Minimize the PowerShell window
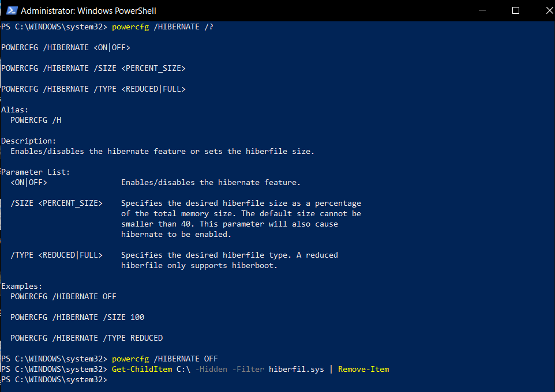Screen dimensions: 555x392 click(482, 10)
